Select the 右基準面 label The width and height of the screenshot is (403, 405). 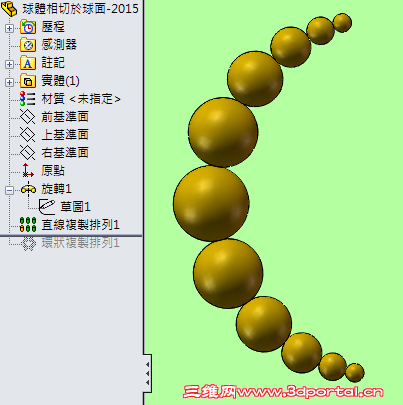pyautogui.click(x=65, y=153)
